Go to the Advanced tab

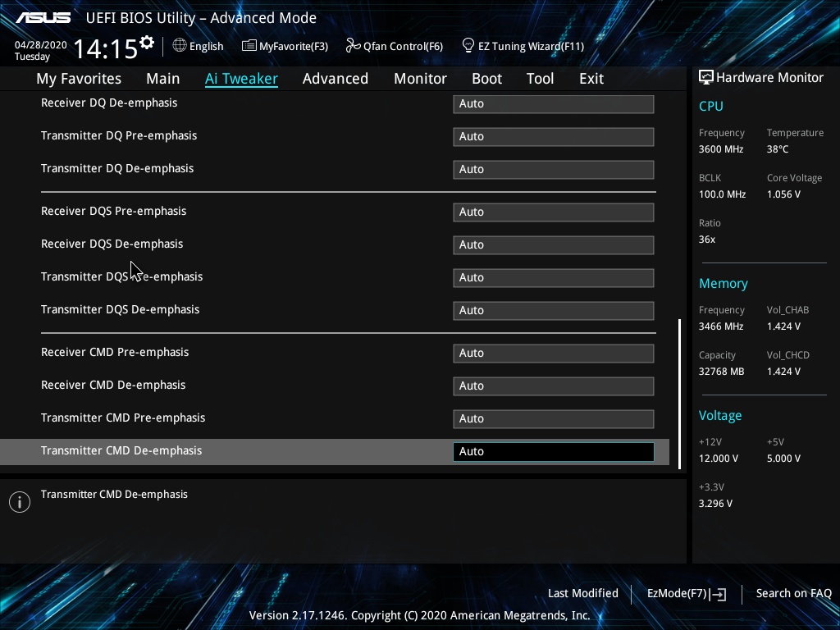coord(336,79)
